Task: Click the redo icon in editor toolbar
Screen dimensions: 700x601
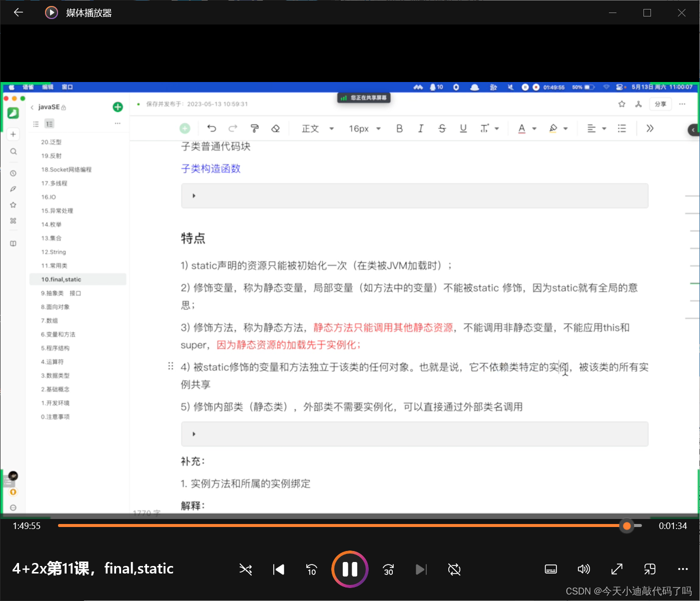Action: 233,128
